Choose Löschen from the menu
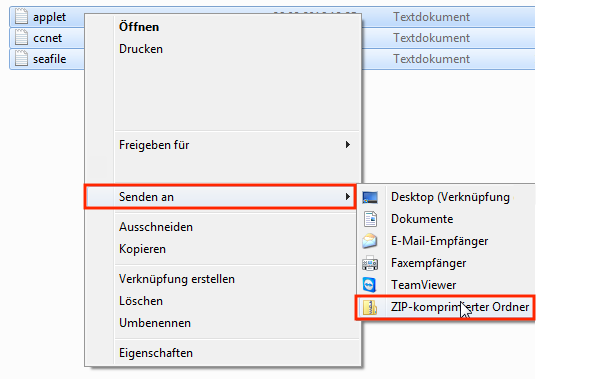This screenshot has width=613, height=379. (x=141, y=301)
